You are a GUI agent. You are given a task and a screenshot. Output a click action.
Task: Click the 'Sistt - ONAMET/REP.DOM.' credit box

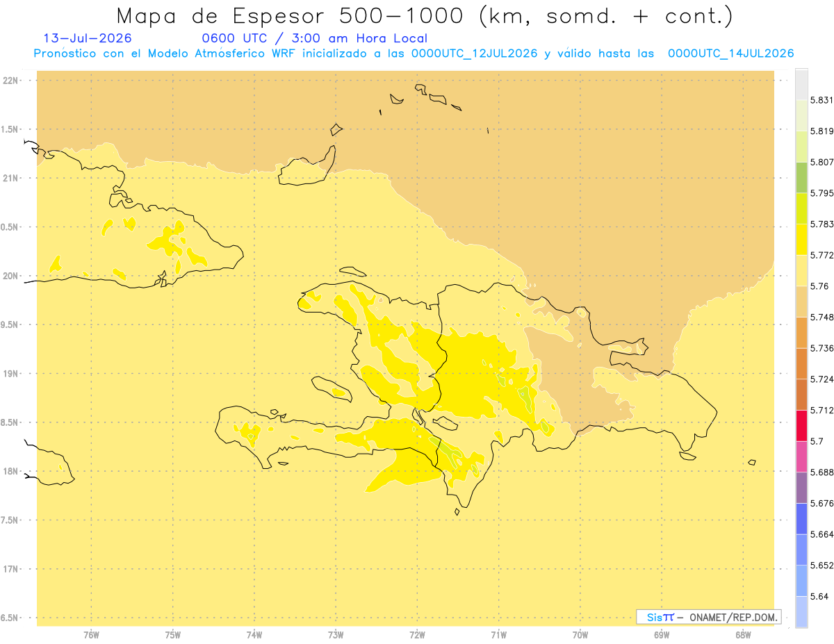709,617
